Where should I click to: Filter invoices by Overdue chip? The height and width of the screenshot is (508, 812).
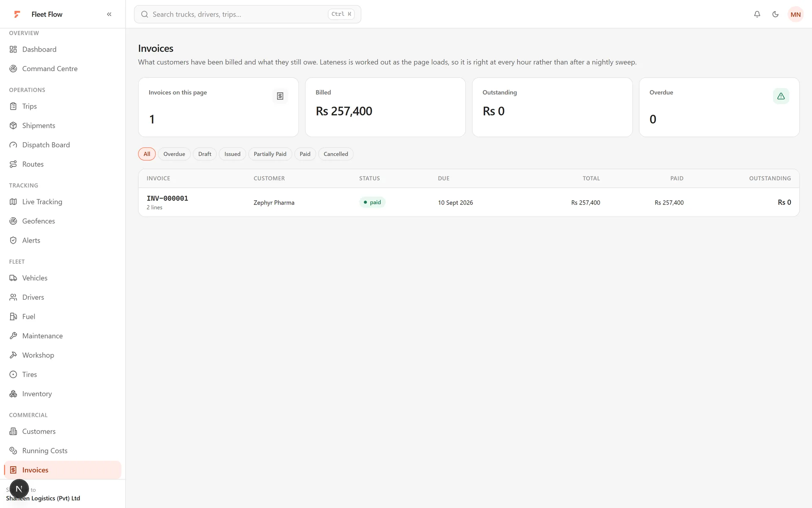coord(174,154)
